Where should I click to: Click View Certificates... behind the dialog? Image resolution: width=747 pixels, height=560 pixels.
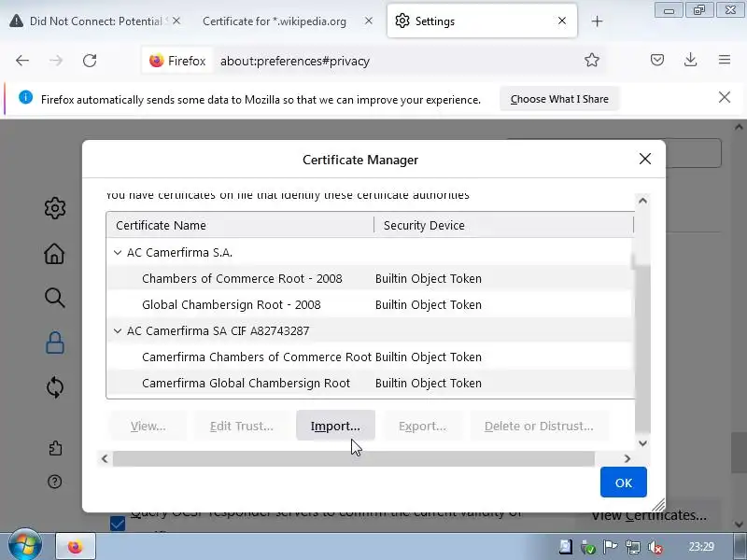(648, 516)
